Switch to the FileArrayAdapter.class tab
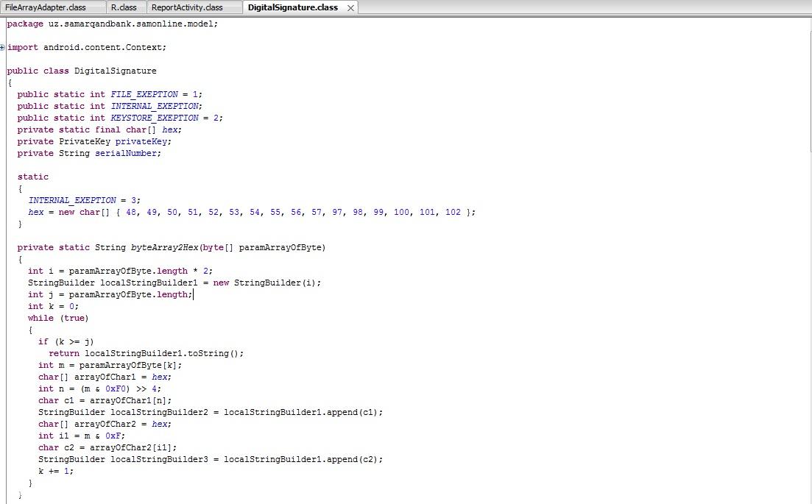The width and height of the screenshot is (812, 504). pyautogui.click(x=46, y=7)
